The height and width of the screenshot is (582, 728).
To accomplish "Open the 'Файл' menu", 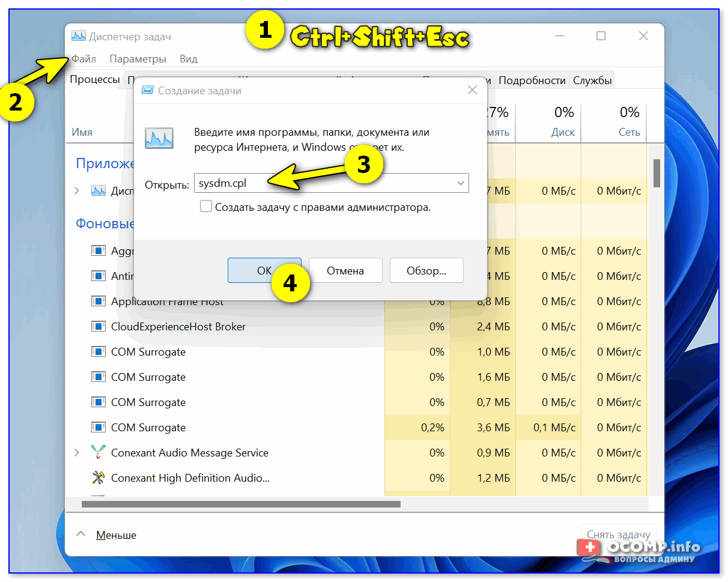I will point(83,59).
